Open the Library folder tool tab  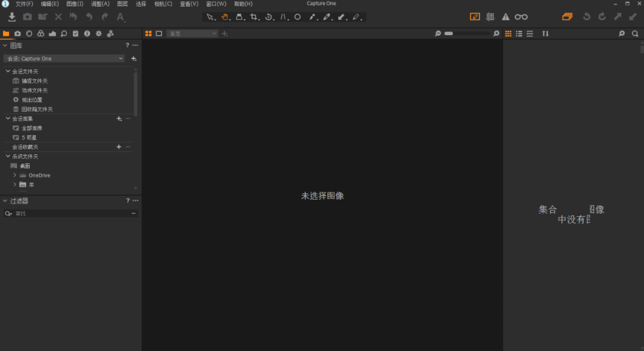click(x=6, y=33)
